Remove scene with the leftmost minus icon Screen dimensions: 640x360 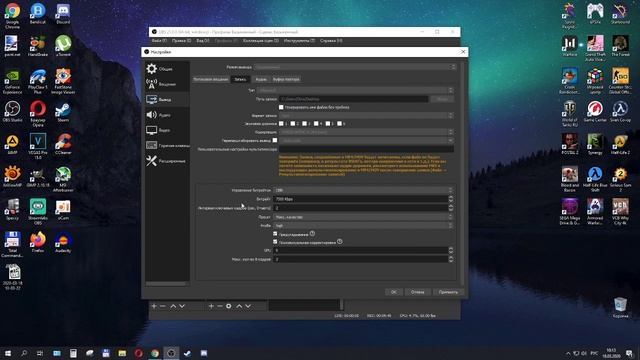click(162, 306)
